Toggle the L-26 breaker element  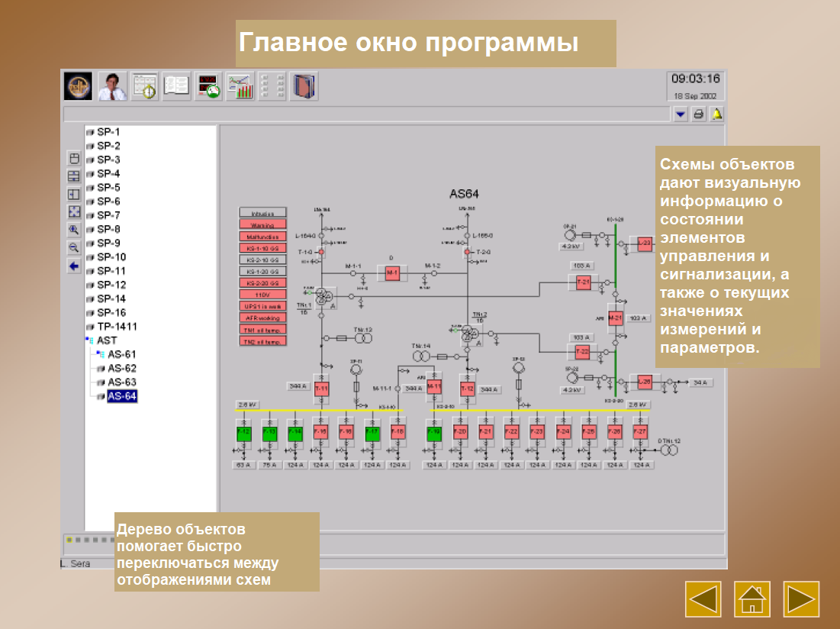(x=645, y=382)
